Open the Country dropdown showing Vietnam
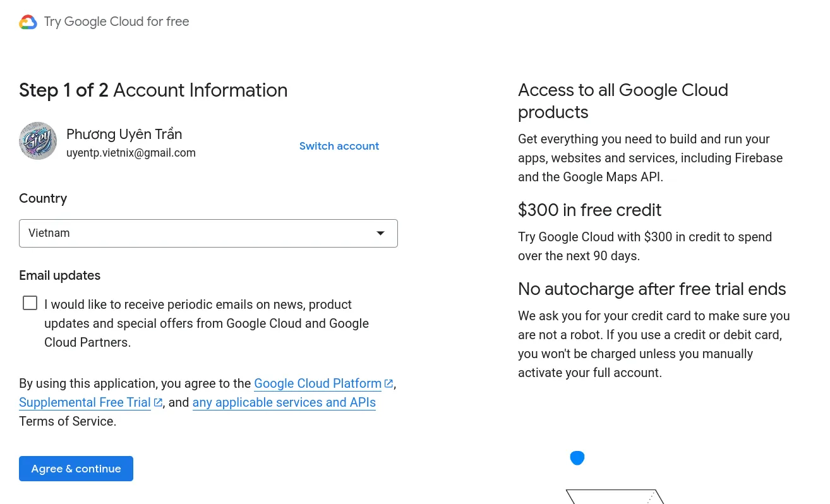Image resolution: width=830 pixels, height=504 pixels. pos(196,233)
